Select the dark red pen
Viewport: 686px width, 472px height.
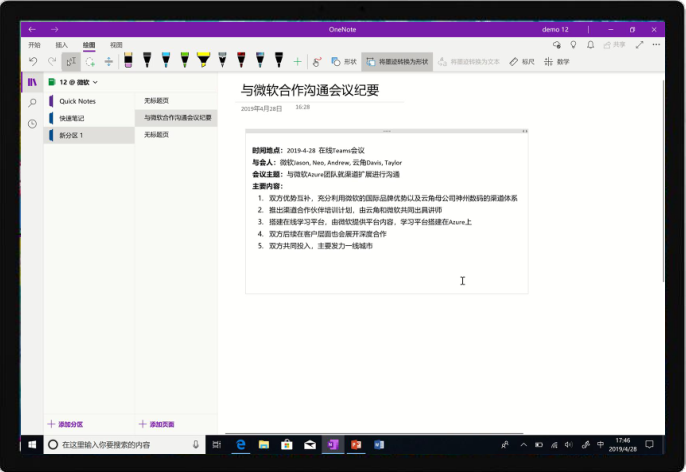click(x=241, y=60)
